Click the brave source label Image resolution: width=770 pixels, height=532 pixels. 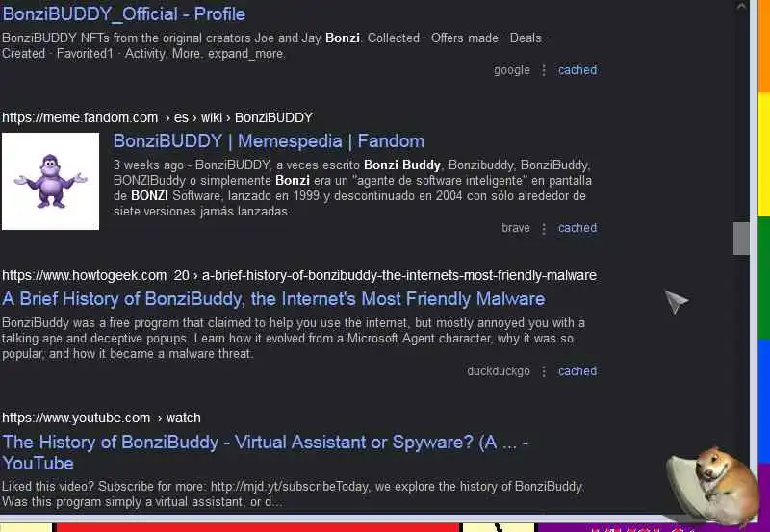(516, 228)
